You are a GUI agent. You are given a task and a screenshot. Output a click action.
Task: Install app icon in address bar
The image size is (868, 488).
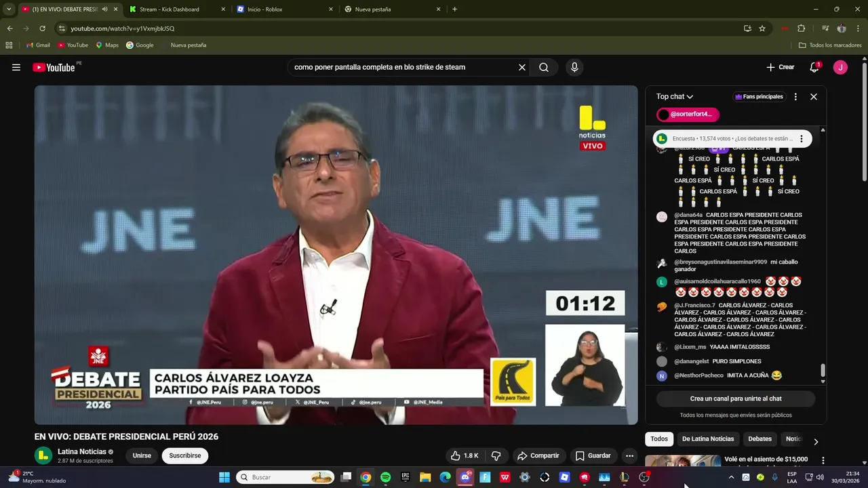point(747,28)
